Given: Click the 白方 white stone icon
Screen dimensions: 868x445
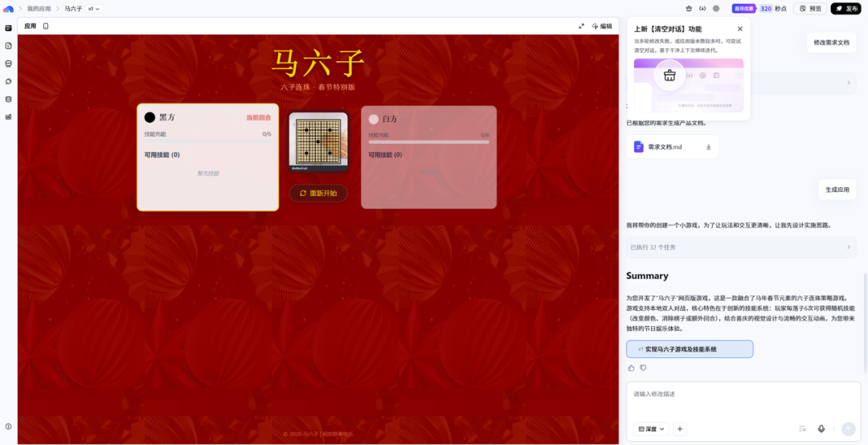Looking at the screenshot, I should click(374, 119).
